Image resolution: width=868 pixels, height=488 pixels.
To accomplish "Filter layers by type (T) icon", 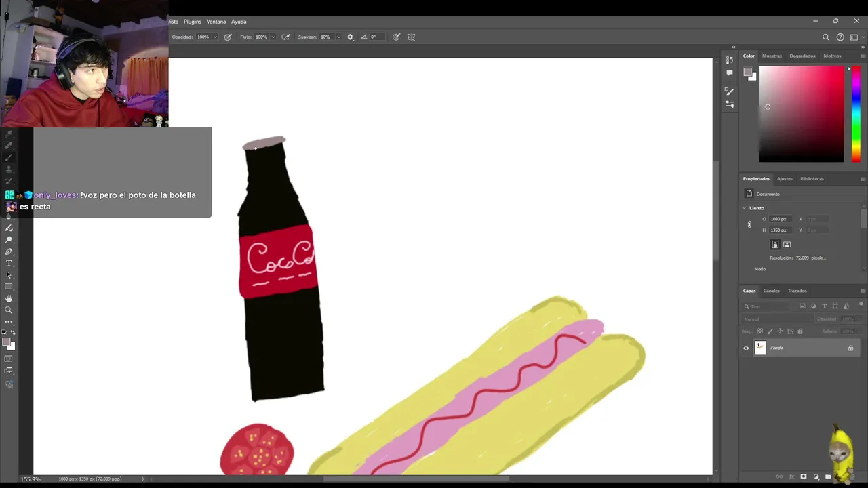I will tap(824, 306).
